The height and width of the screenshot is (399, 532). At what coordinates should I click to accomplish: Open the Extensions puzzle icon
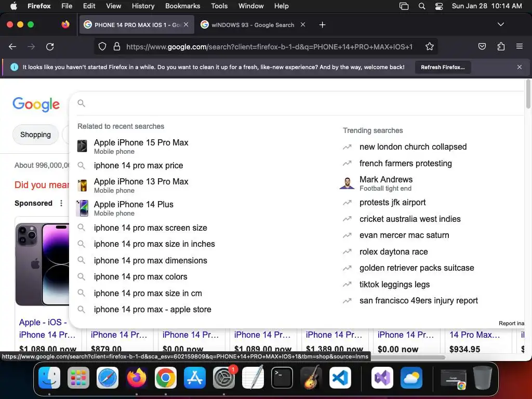[x=501, y=46]
